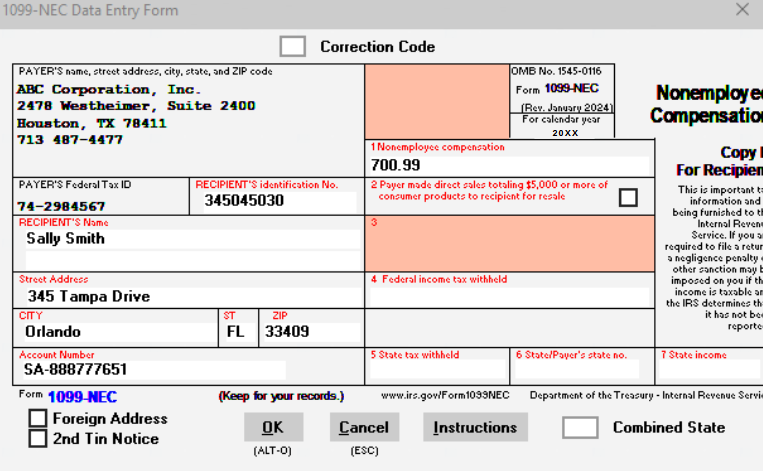Enable the Foreign Address checkbox
This screenshot has height=471, width=763.
click(38, 418)
